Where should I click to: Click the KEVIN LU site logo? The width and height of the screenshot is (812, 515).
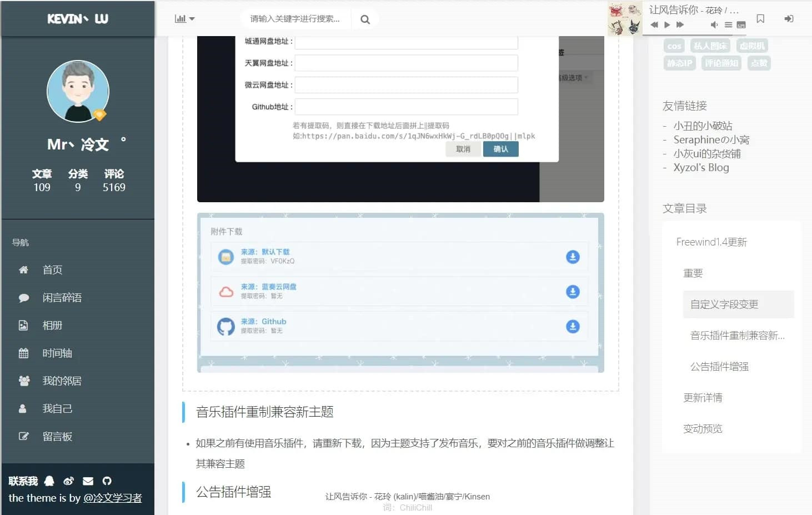pyautogui.click(x=78, y=19)
